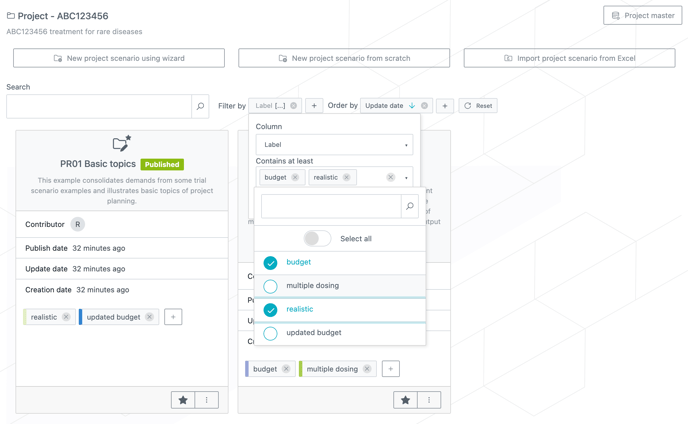Toggle the 'Select all' switch
This screenshot has width=688, height=424.
pos(317,239)
